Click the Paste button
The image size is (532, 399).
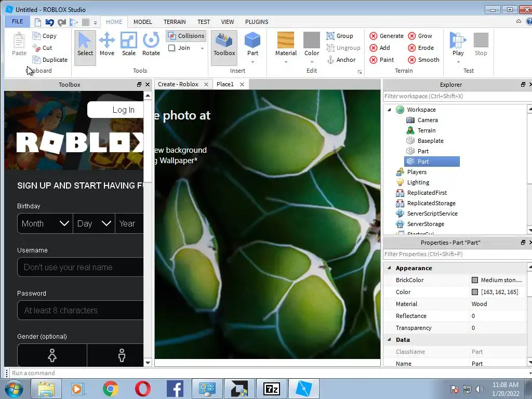point(19,44)
